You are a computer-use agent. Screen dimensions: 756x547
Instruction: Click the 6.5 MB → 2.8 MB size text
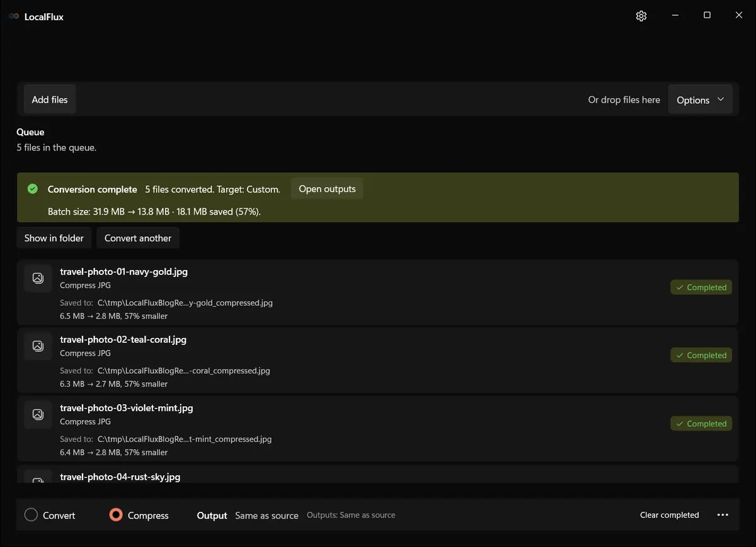click(114, 316)
